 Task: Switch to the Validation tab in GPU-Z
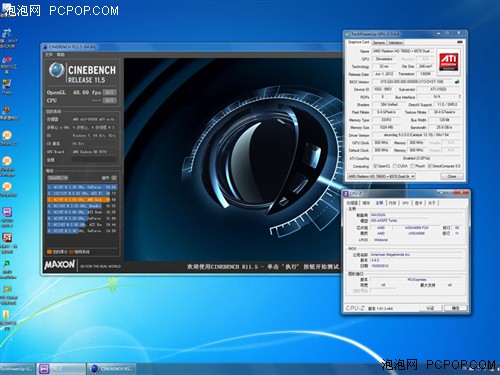pos(396,42)
